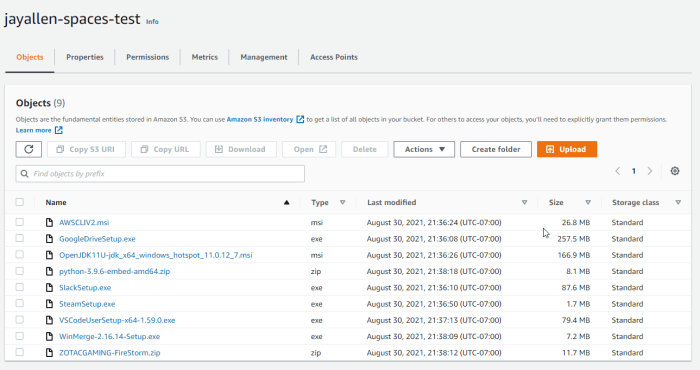Sort by Name column arrow
Image resolution: width=700 pixels, height=370 pixels.
(x=287, y=203)
